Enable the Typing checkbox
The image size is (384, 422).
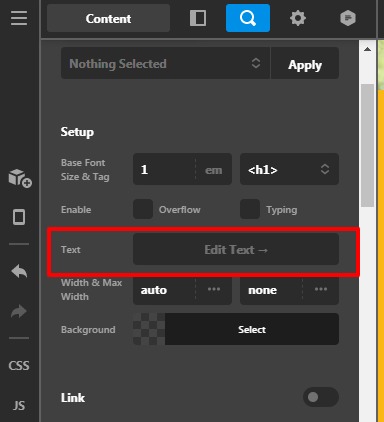[250, 209]
